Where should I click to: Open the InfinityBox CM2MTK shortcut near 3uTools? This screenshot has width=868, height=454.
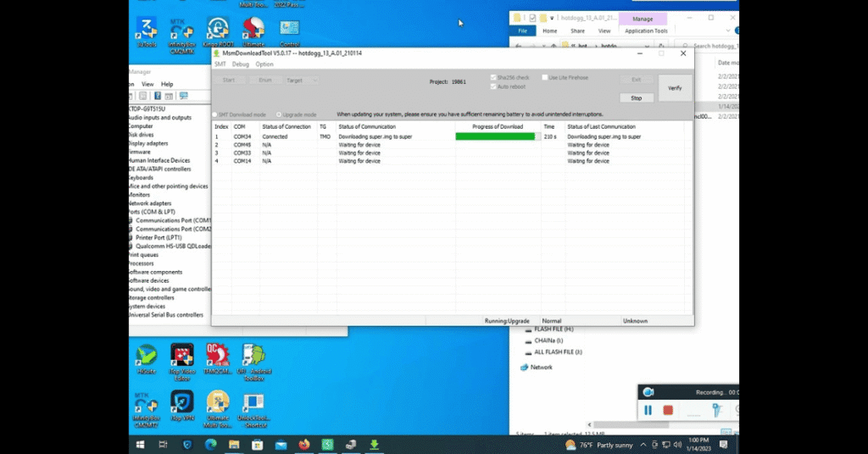pyautogui.click(x=181, y=36)
